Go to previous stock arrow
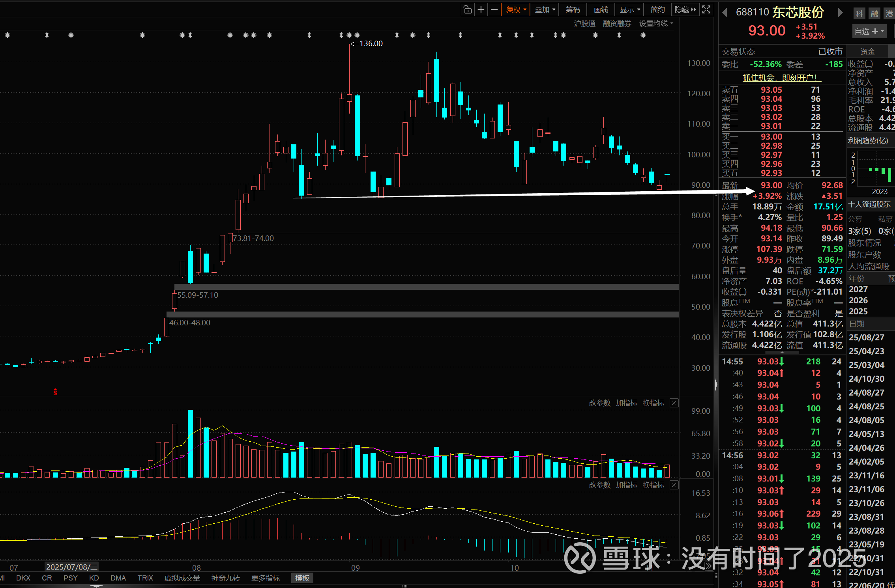The image size is (895, 588). pyautogui.click(x=725, y=13)
